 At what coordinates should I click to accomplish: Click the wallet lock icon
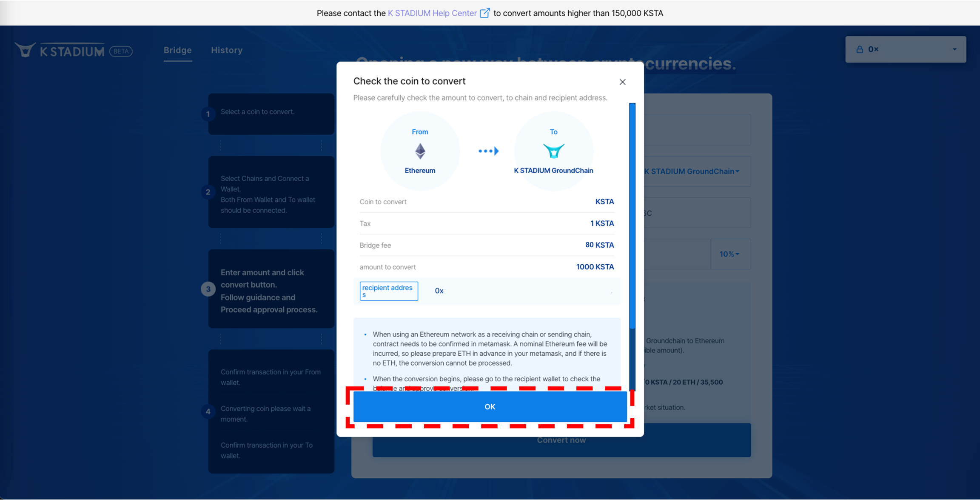860,49
